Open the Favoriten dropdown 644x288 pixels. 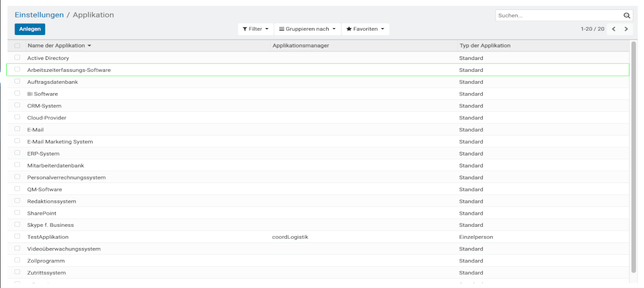tap(365, 29)
